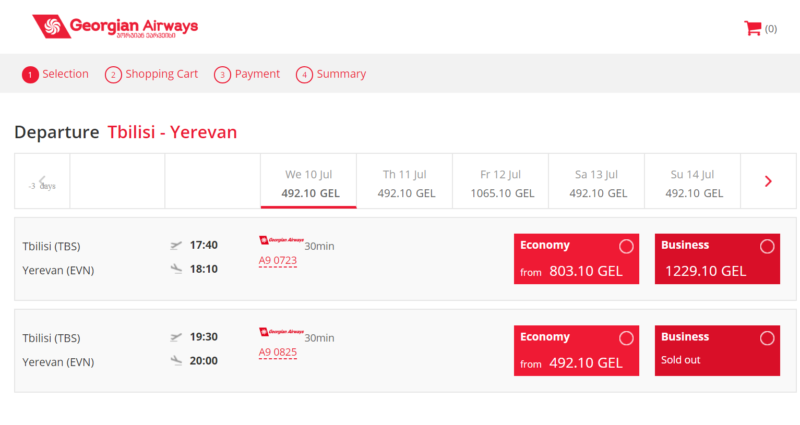Click the step 3 circle icon

click(222, 75)
